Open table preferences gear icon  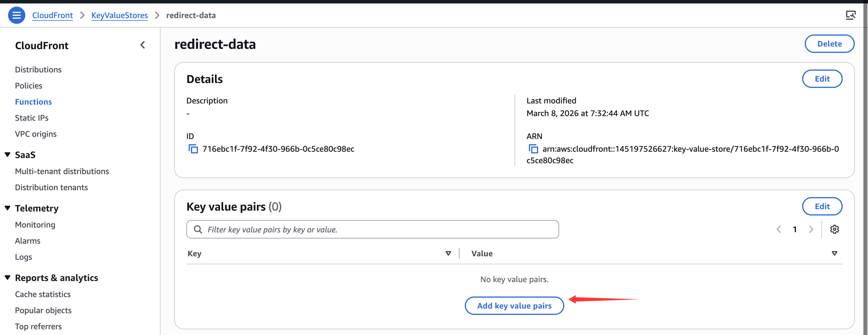pyautogui.click(x=834, y=229)
